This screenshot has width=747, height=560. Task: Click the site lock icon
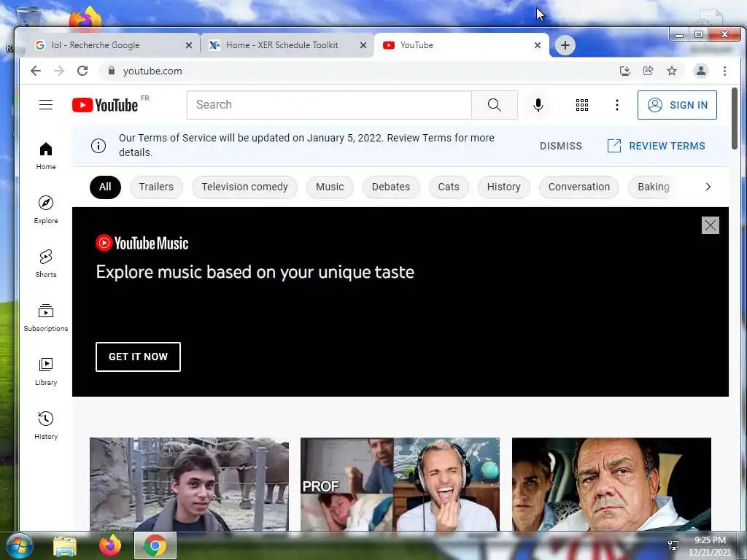pos(112,71)
